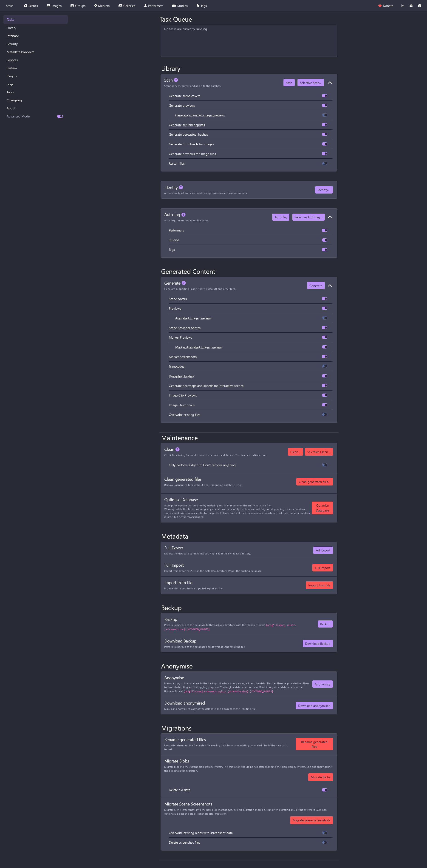Click the Generate help icon
This screenshot has height=868, width=427.
[184, 283]
